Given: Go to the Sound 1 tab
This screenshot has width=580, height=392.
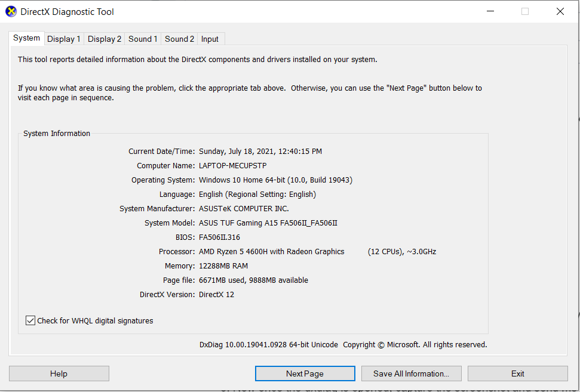Looking at the screenshot, I should coord(143,39).
